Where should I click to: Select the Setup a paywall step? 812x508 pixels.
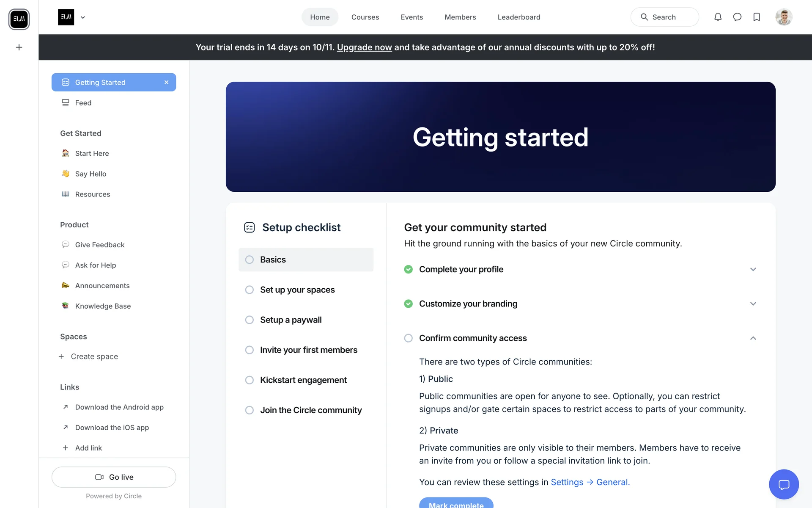tap(291, 320)
